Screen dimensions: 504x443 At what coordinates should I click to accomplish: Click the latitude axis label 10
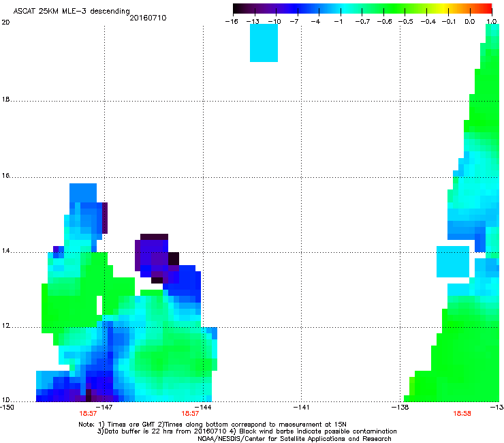[x=5, y=400]
